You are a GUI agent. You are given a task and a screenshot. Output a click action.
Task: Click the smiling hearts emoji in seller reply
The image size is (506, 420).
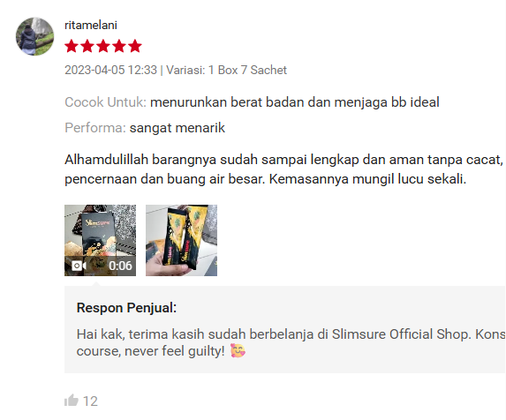[x=238, y=350]
